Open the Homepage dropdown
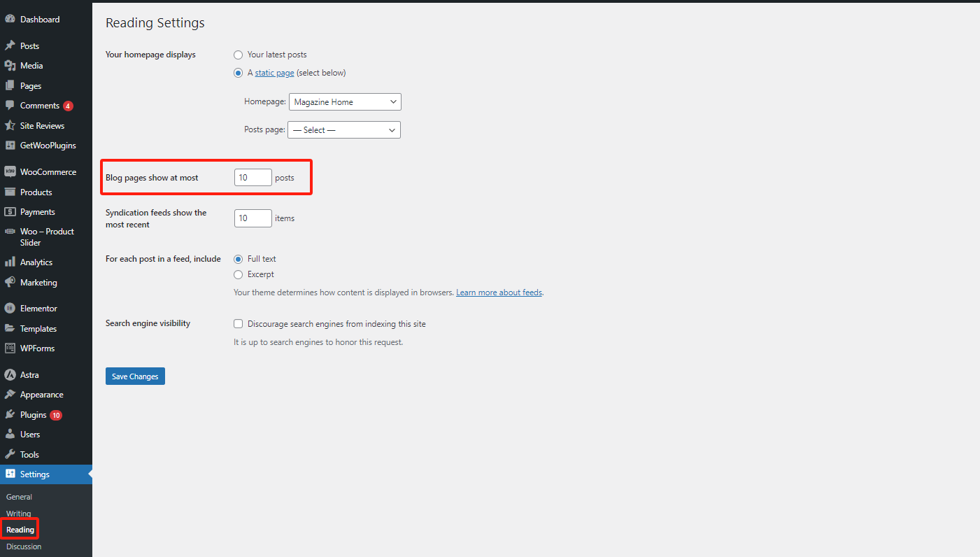 coord(344,101)
